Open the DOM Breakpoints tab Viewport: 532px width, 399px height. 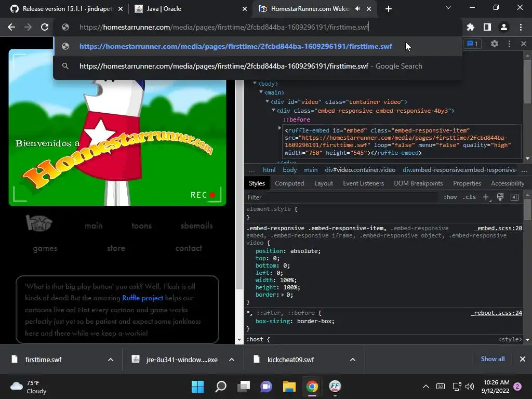click(418, 183)
